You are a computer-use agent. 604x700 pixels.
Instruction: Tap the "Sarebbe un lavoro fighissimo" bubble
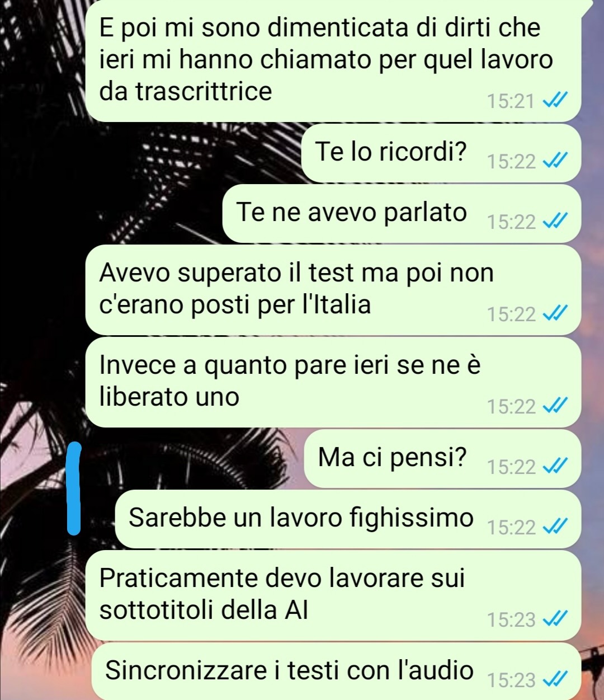point(348,519)
